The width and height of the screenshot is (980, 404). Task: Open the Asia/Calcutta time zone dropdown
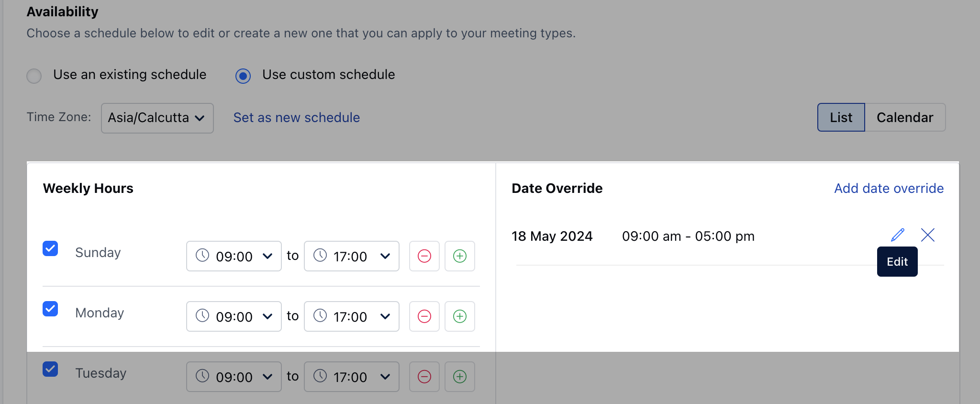[157, 118]
